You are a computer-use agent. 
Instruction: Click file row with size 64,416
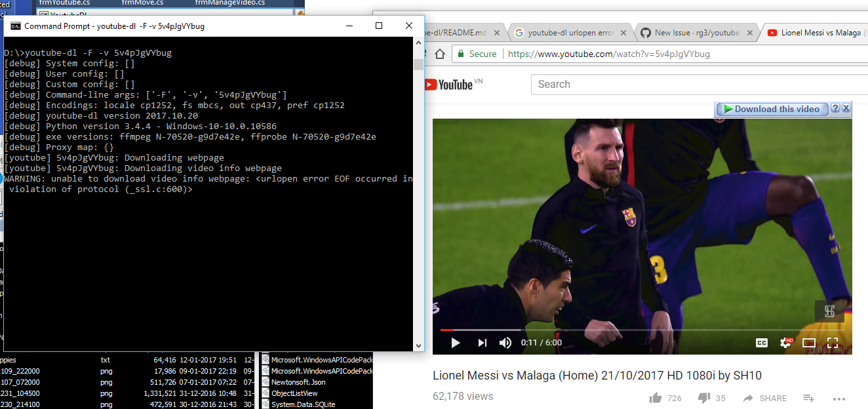[x=128, y=360]
